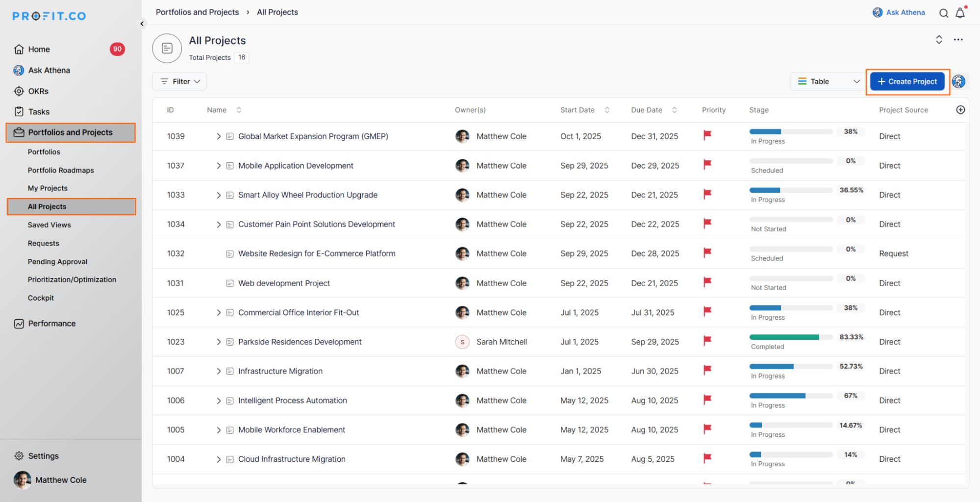Open search using the magnifier icon

(x=943, y=13)
